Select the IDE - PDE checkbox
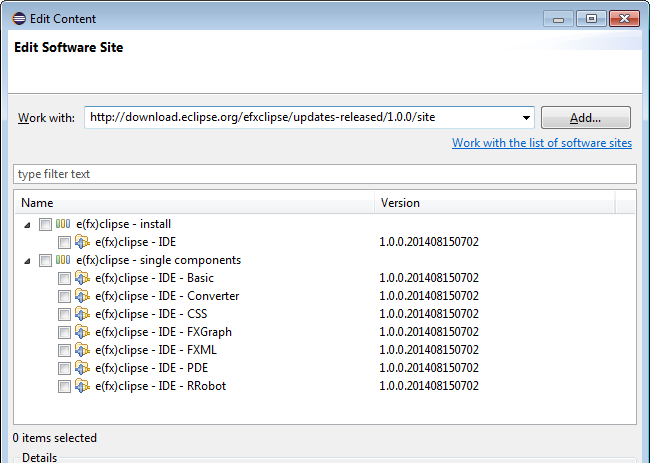This screenshot has height=463, width=650. (64, 368)
